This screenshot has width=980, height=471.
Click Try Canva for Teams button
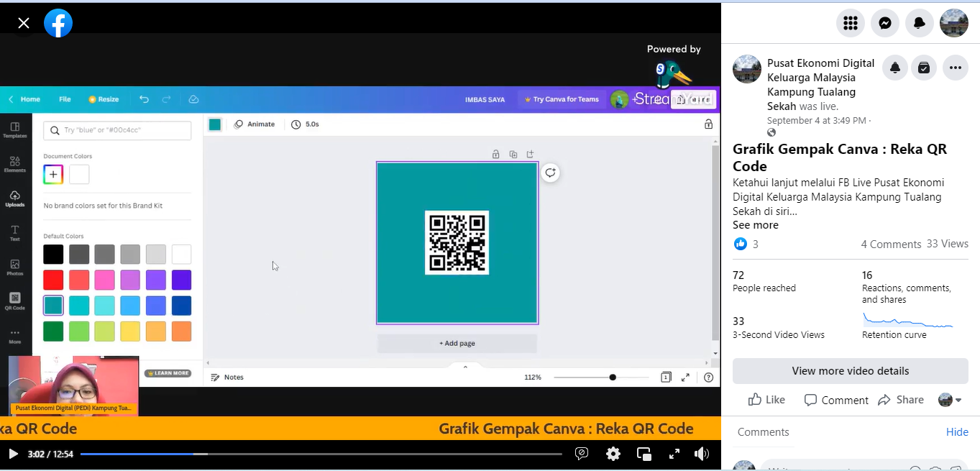click(x=562, y=99)
